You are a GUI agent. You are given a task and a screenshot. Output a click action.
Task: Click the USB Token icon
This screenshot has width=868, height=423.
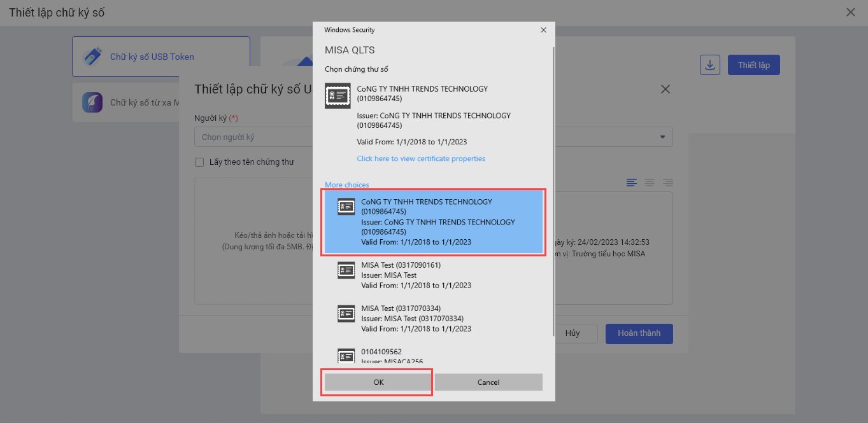(x=93, y=57)
